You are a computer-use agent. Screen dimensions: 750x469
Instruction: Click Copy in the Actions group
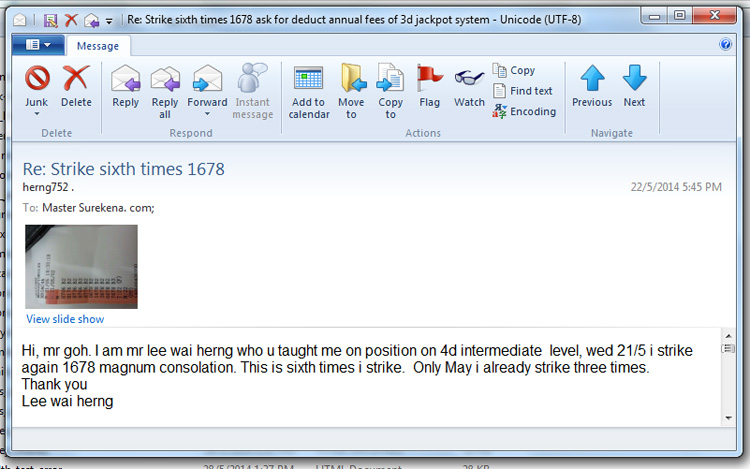514,70
